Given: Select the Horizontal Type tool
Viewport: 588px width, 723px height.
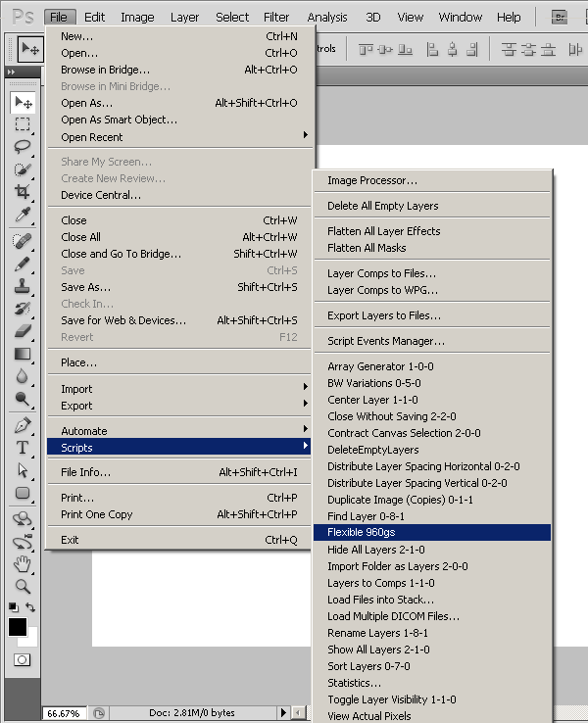Looking at the screenshot, I should (23, 448).
